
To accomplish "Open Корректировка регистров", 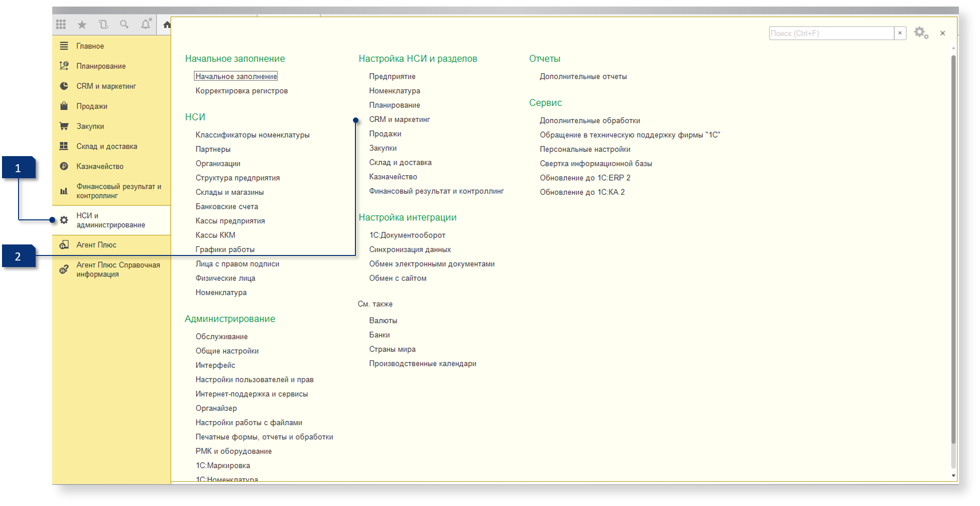I will (241, 91).
